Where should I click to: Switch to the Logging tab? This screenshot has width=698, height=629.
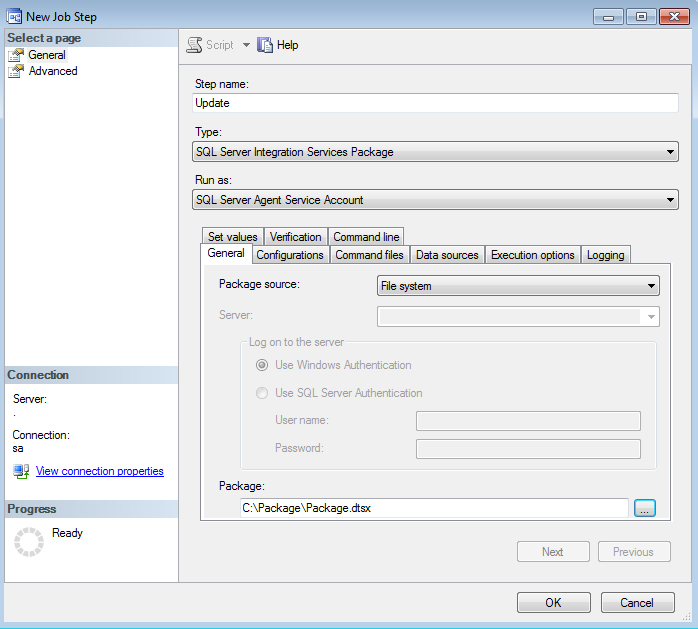pos(605,255)
